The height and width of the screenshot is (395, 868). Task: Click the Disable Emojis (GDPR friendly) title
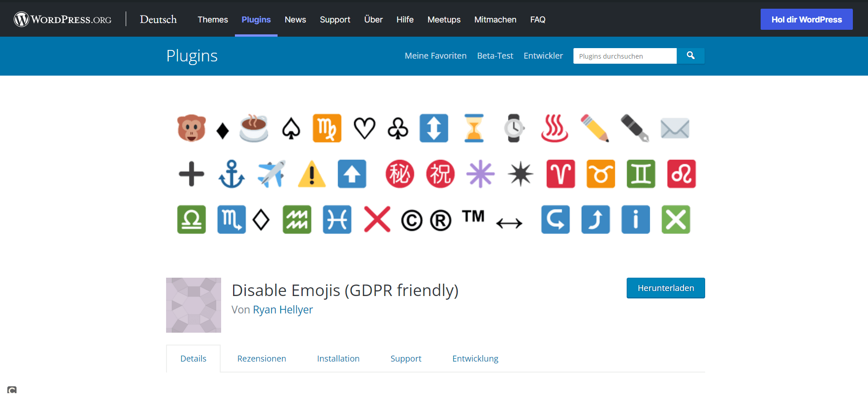coord(345,291)
